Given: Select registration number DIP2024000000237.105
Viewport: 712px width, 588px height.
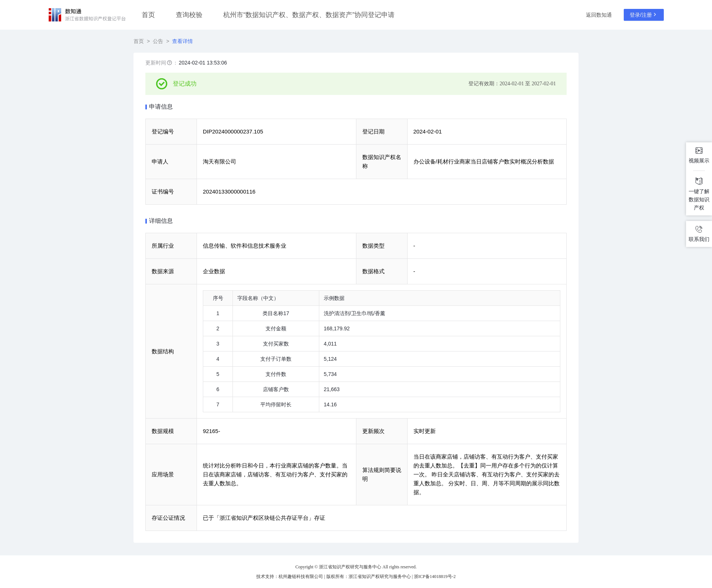Looking at the screenshot, I should (x=233, y=132).
